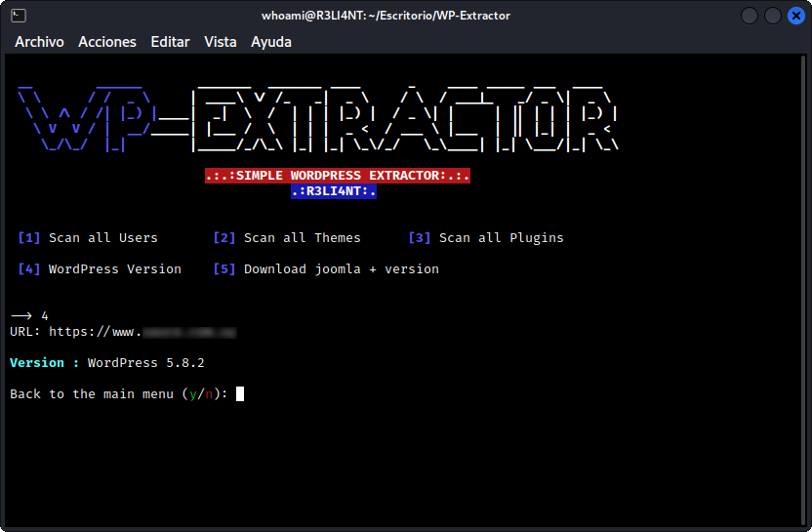812x532 pixels.
Task: Open the Editar menu
Action: pyautogui.click(x=170, y=42)
